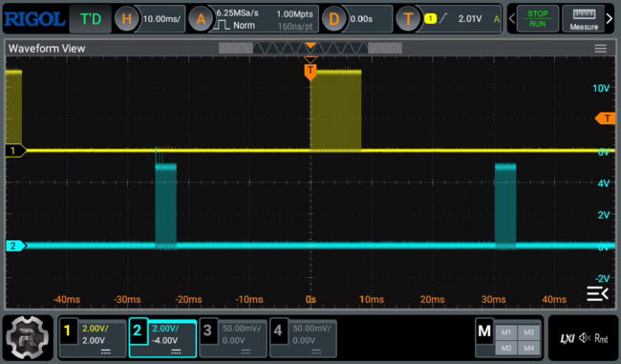
Task: Click the cyan channel 2 burst near -25ms
Action: pos(165,206)
